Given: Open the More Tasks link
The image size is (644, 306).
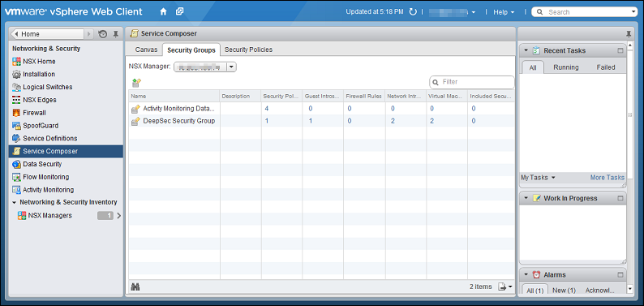Looking at the screenshot, I should [607, 178].
